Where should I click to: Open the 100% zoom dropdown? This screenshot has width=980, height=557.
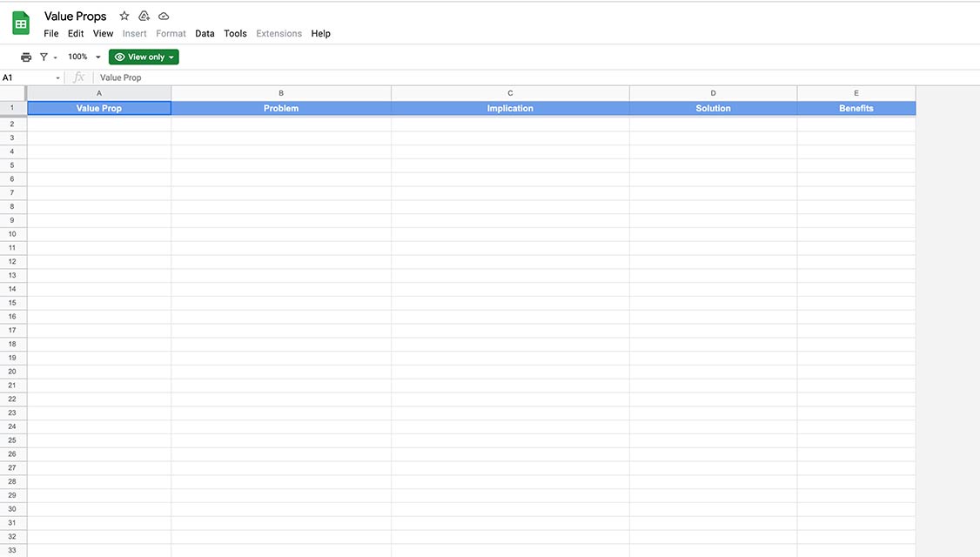click(x=84, y=57)
